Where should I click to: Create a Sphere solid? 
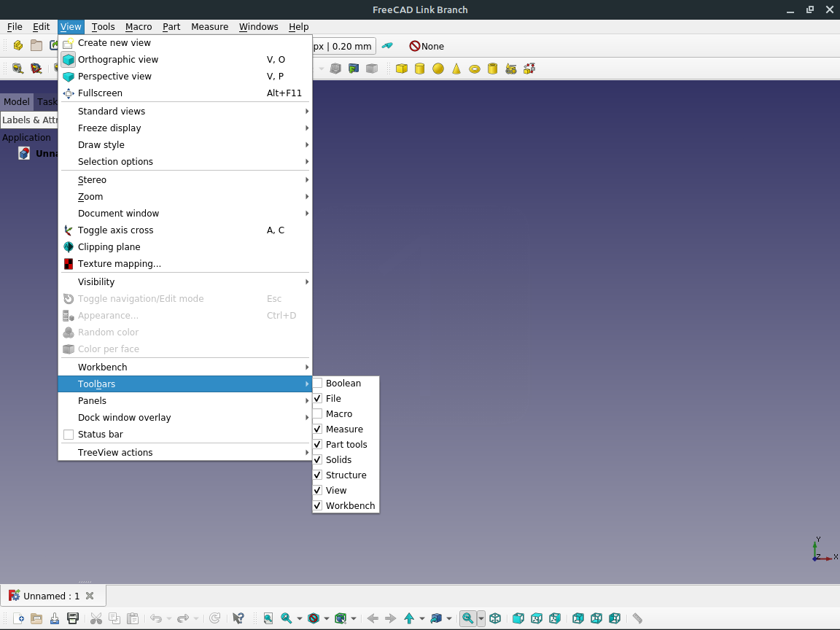coord(437,69)
